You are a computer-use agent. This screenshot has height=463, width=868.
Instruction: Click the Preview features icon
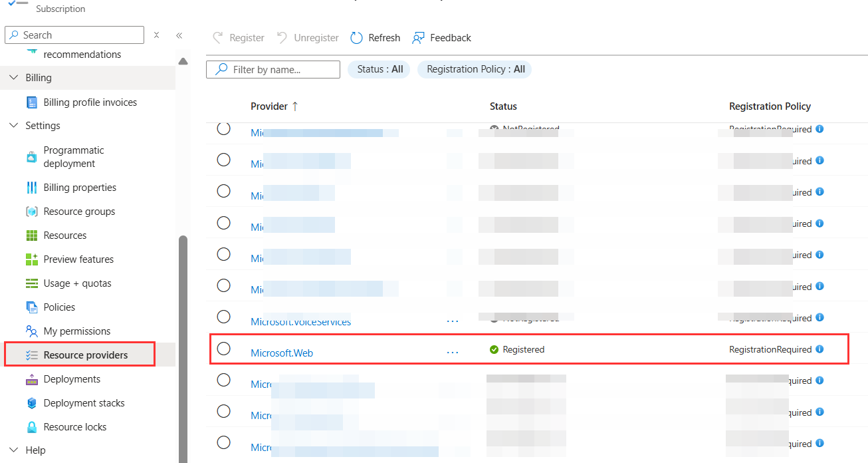pos(32,259)
